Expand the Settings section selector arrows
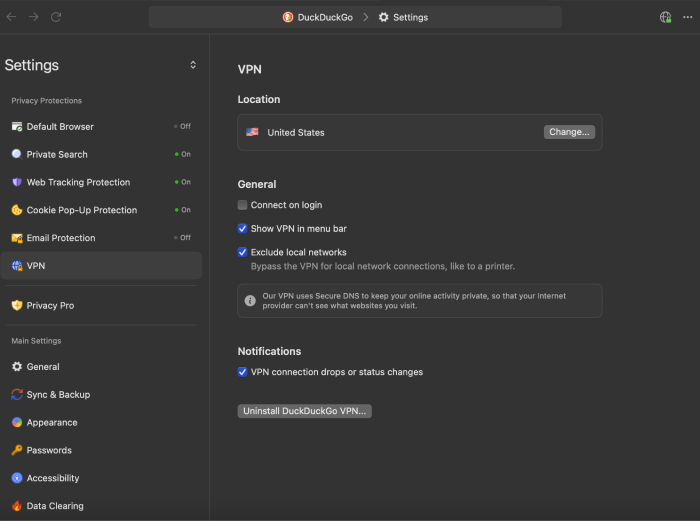This screenshot has height=521, width=700. tap(193, 65)
